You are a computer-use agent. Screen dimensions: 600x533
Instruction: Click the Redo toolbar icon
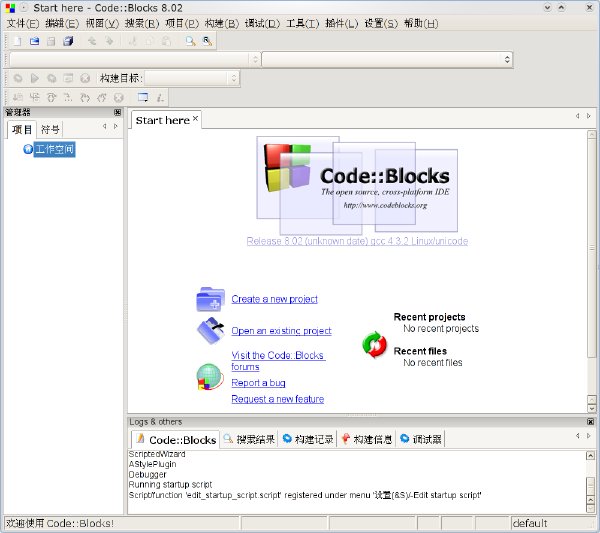click(x=109, y=41)
